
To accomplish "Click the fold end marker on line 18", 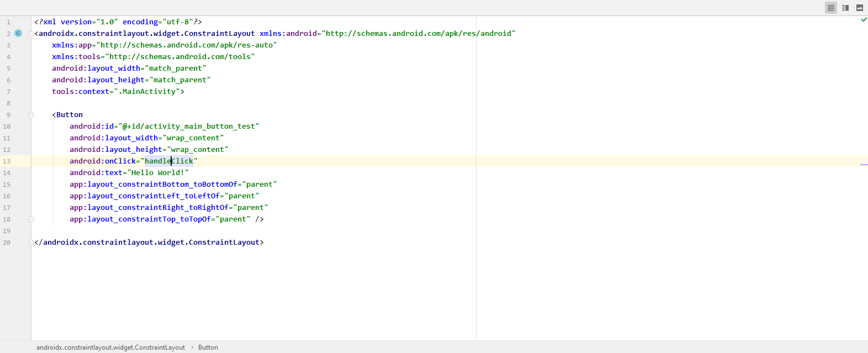I will click(31, 219).
